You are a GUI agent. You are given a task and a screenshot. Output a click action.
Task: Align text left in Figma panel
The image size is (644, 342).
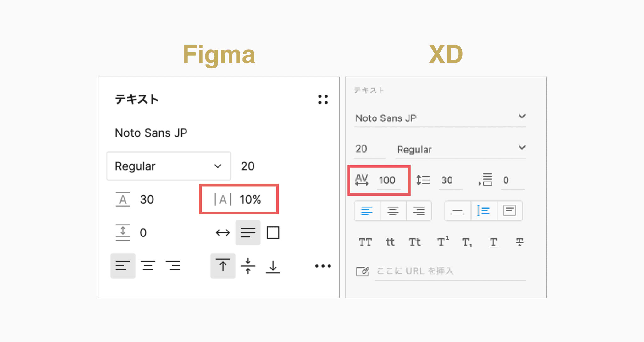tap(123, 266)
